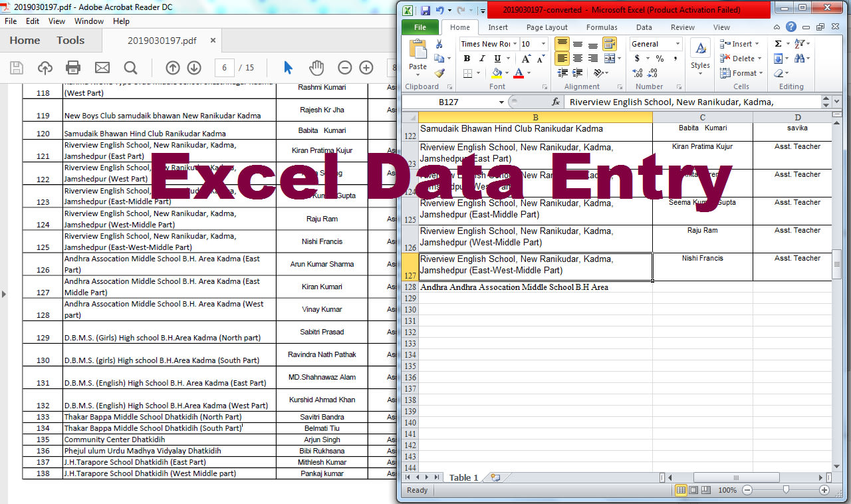This screenshot has height=504, width=851.
Task: Open the Window menu in Acrobat
Action: click(x=88, y=21)
